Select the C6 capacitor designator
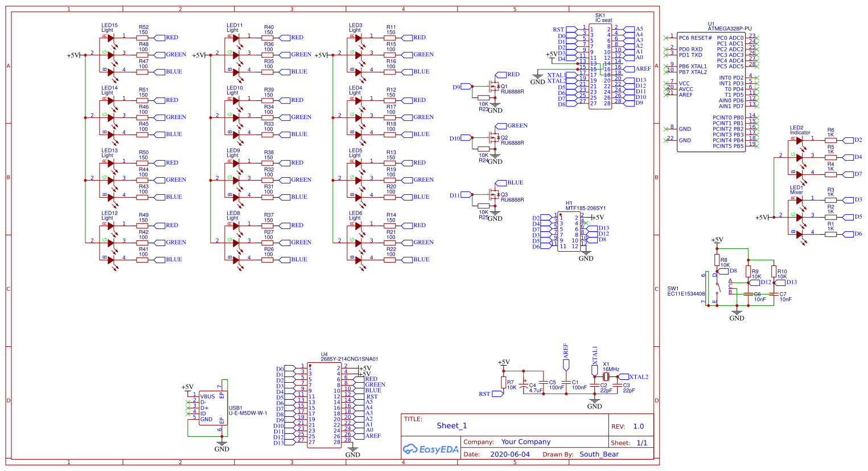 tap(758, 294)
